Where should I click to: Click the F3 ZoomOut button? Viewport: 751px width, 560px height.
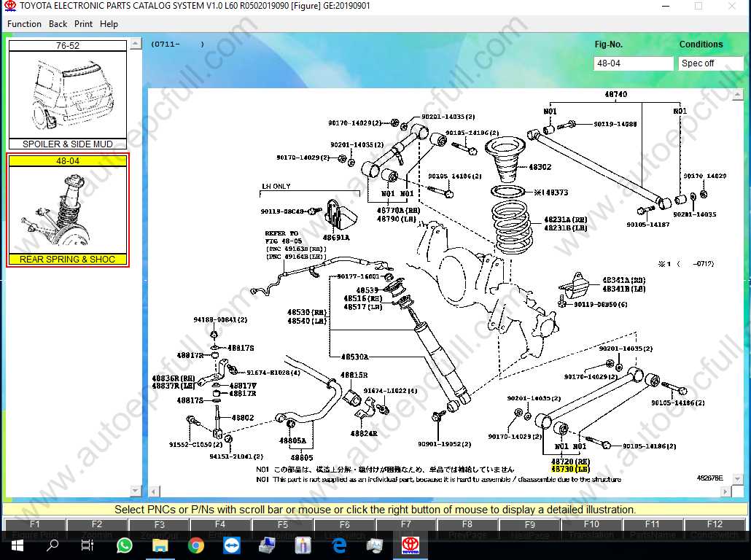[x=159, y=525]
